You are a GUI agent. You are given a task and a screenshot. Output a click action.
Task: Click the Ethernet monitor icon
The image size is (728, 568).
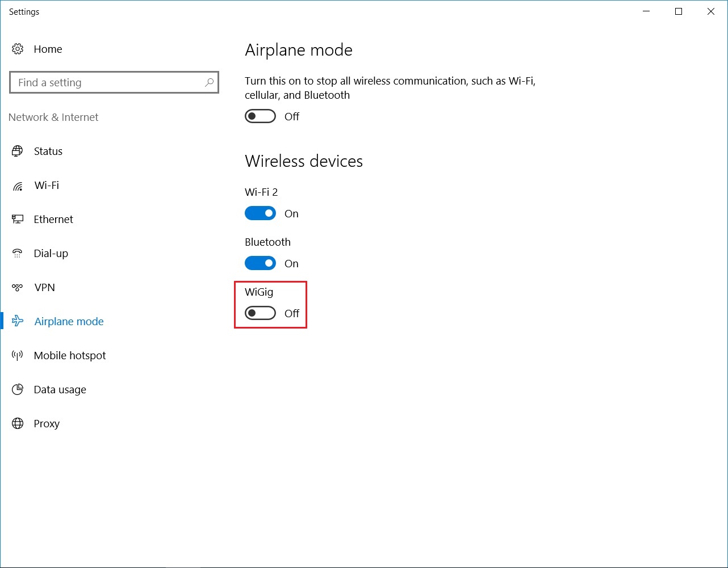point(18,219)
